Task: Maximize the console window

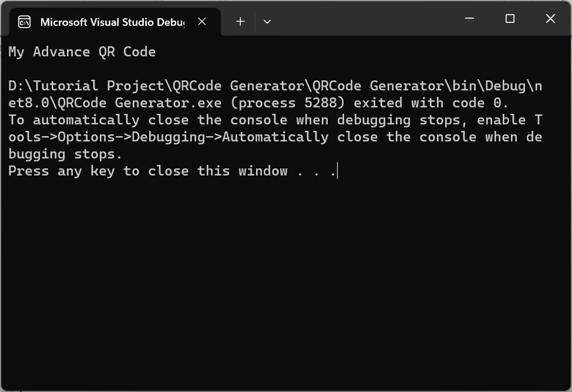Action: pyautogui.click(x=510, y=18)
